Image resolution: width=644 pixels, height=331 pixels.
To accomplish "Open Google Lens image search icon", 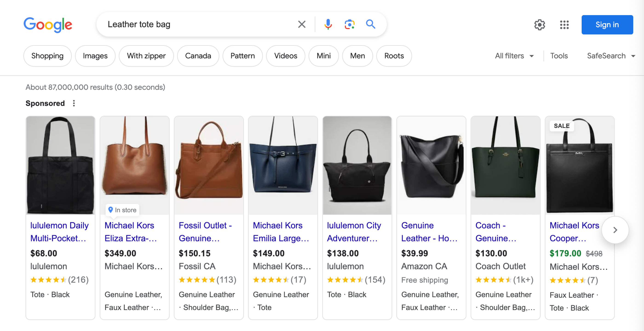I will tap(349, 24).
